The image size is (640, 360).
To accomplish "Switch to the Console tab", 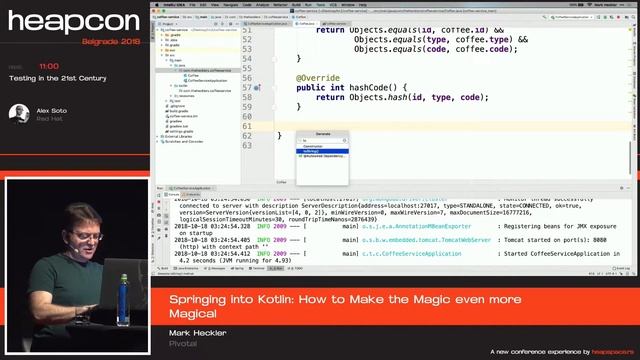I will 172,195.
